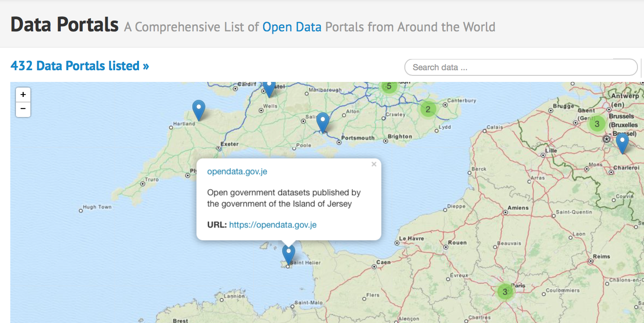The height and width of the screenshot is (323, 644).
Task: Click the Open Data link in header
Action: [292, 27]
